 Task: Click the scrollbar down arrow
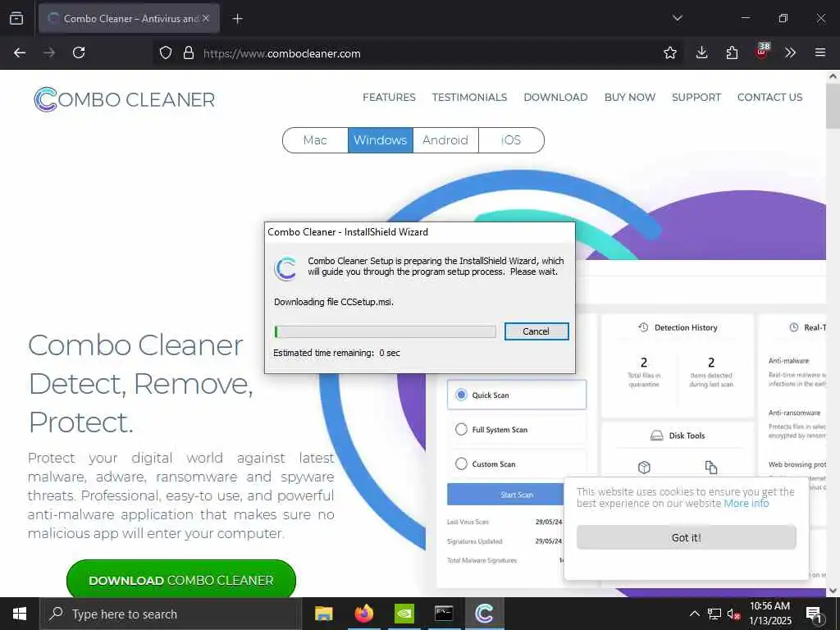pyautogui.click(x=833, y=591)
